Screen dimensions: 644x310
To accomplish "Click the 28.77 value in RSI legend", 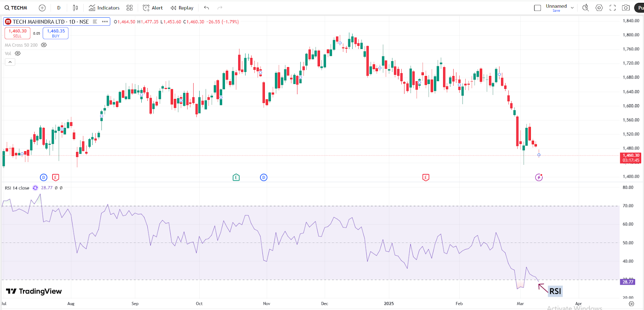I will click(47, 188).
